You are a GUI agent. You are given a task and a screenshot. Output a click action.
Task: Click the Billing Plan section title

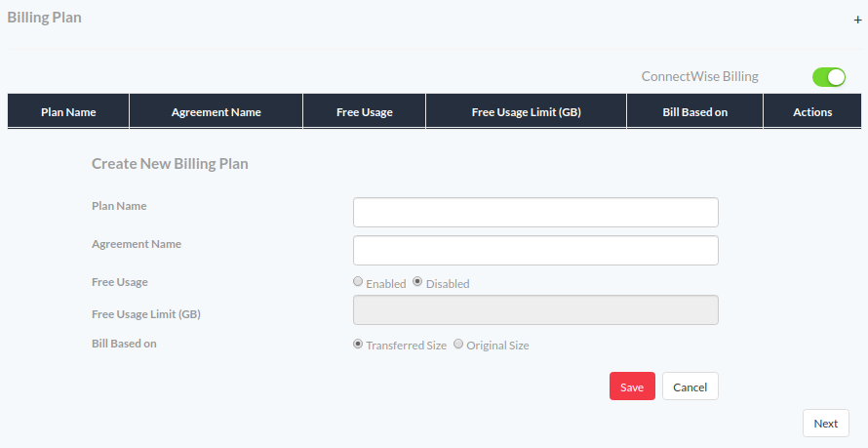[44, 18]
